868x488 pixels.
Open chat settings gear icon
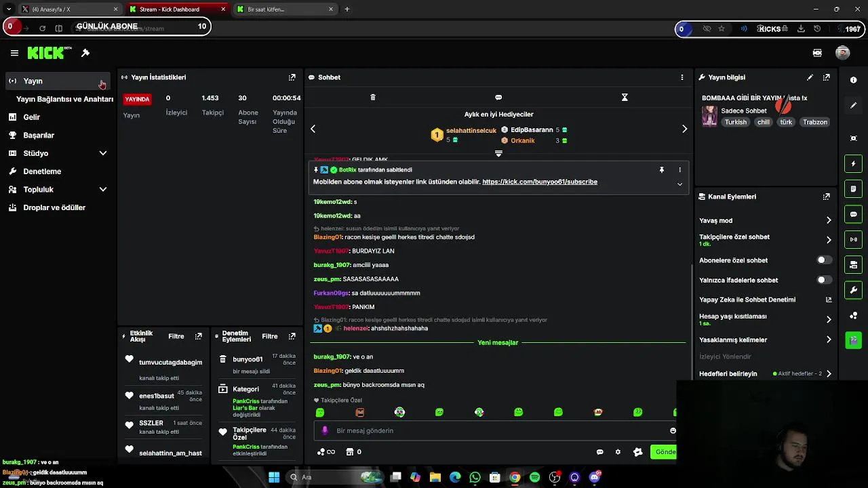pyautogui.click(x=618, y=452)
